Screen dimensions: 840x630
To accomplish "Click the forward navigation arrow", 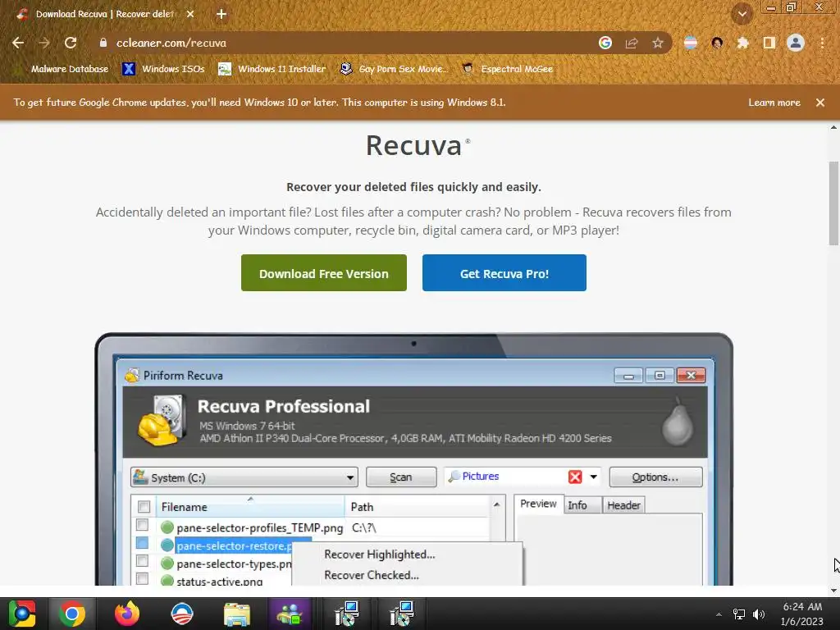I will coord(44,43).
